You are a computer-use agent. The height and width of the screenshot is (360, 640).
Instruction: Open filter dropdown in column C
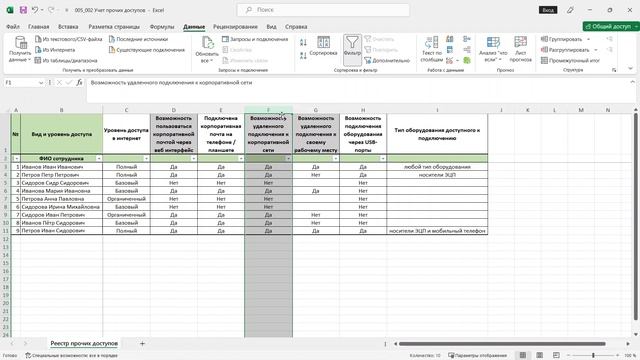147,158
